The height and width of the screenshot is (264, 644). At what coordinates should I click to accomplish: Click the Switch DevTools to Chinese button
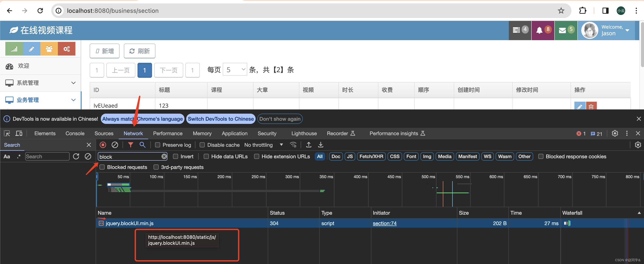click(221, 119)
